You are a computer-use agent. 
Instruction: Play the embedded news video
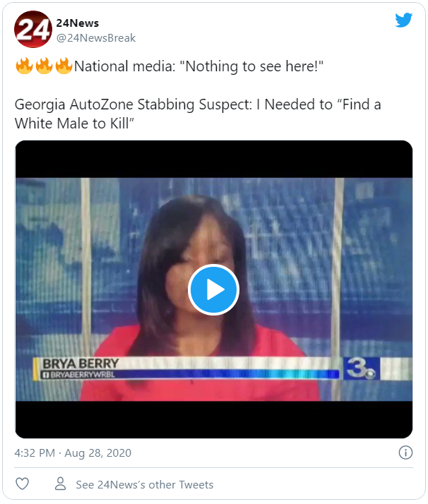[x=213, y=289]
